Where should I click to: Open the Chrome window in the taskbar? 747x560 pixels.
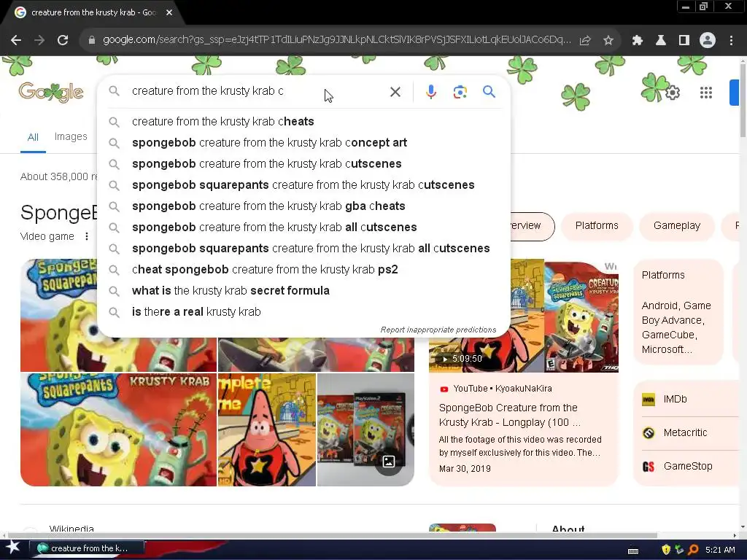click(87, 548)
